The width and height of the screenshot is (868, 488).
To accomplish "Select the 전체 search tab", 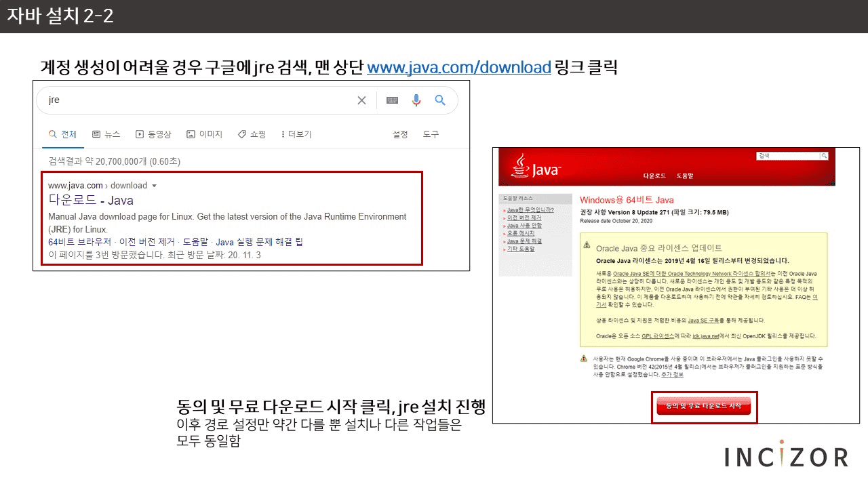I will [62, 134].
